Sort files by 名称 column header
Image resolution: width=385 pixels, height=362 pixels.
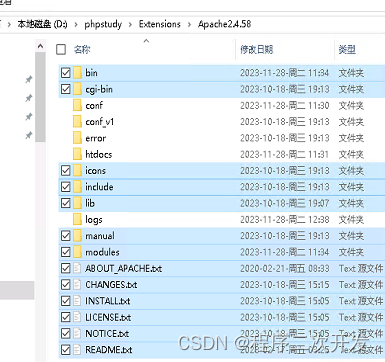[x=82, y=49]
